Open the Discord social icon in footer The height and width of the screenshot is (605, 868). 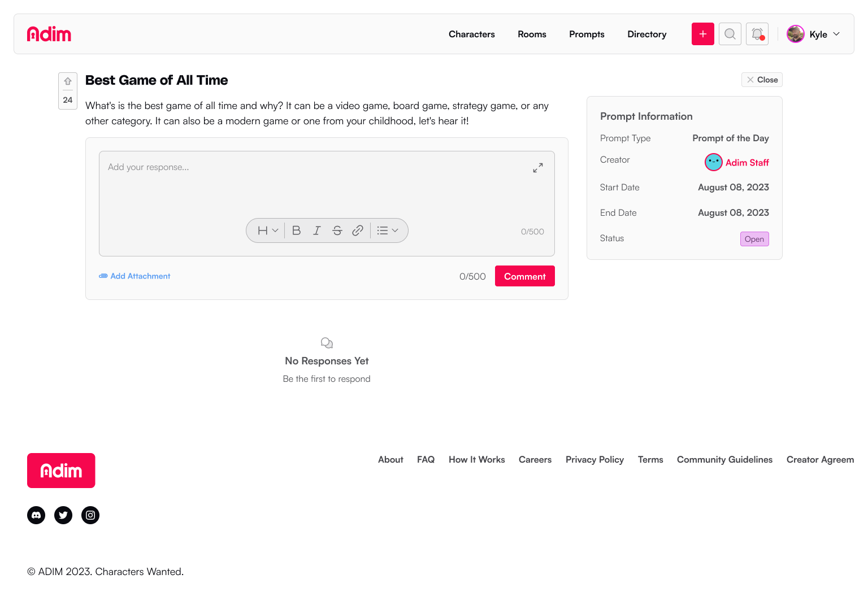[x=36, y=515]
